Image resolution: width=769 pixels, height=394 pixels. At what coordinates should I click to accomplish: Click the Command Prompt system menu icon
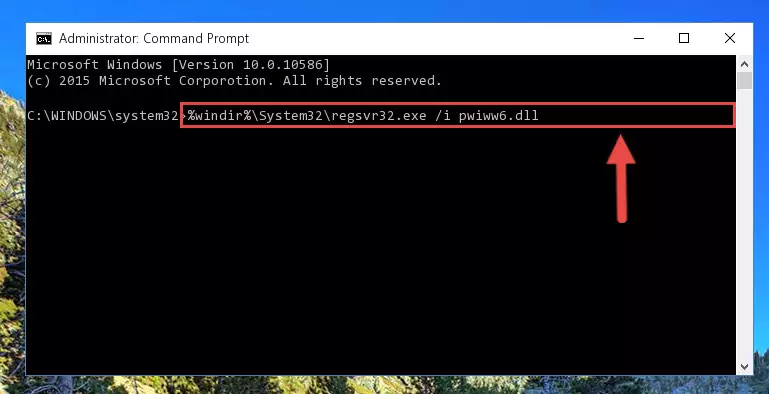pyautogui.click(x=44, y=38)
